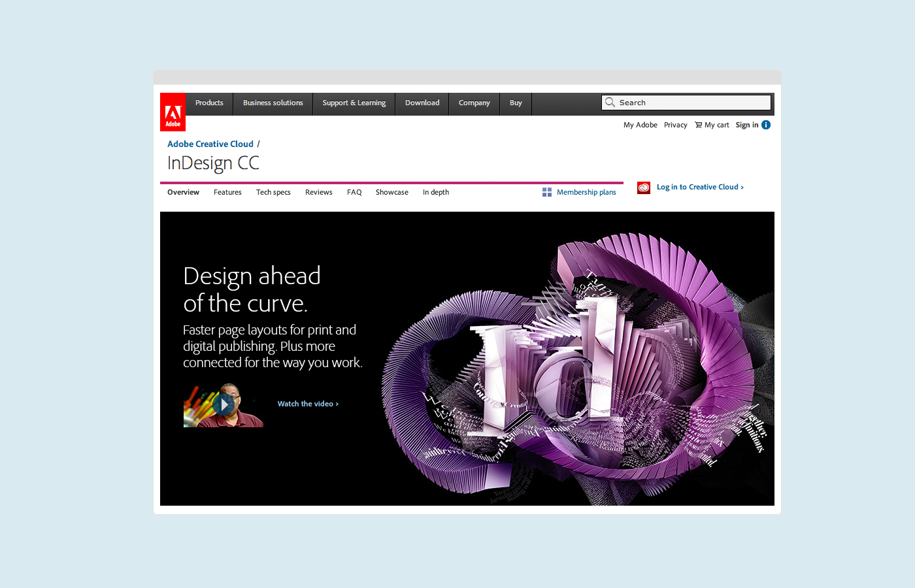
Task: Click Log in to Creative Cloud
Action: pos(700,187)
